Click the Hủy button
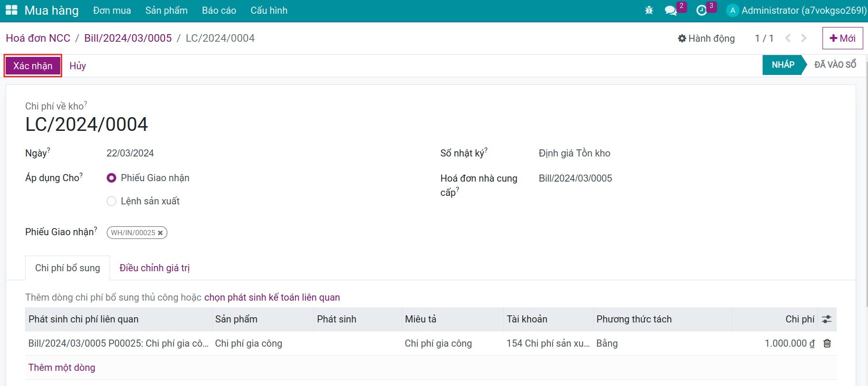This screenshot has width=868, height=386. (78, 66)
